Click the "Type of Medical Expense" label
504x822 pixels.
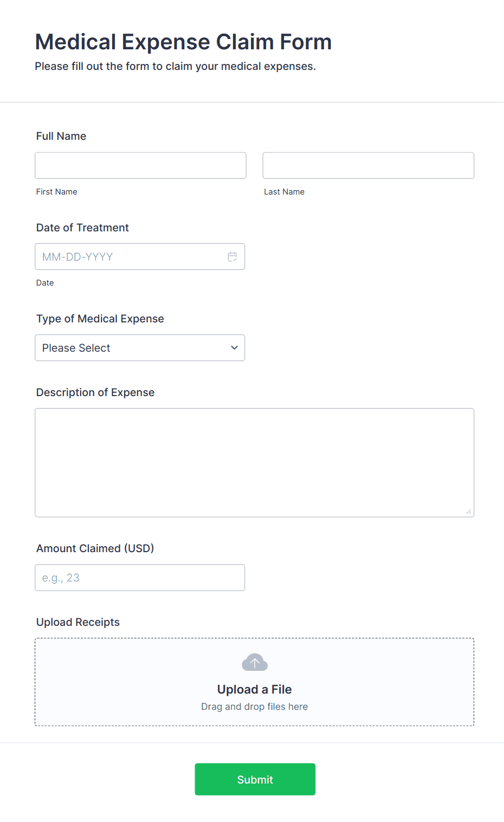click(100, 319)
